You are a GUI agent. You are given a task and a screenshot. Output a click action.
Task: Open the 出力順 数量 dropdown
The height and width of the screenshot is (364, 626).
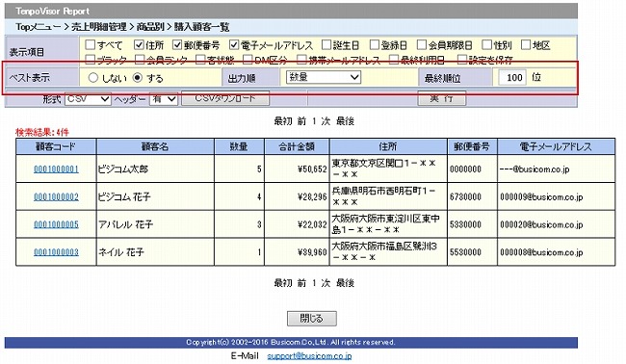click(x=324, y=77)
